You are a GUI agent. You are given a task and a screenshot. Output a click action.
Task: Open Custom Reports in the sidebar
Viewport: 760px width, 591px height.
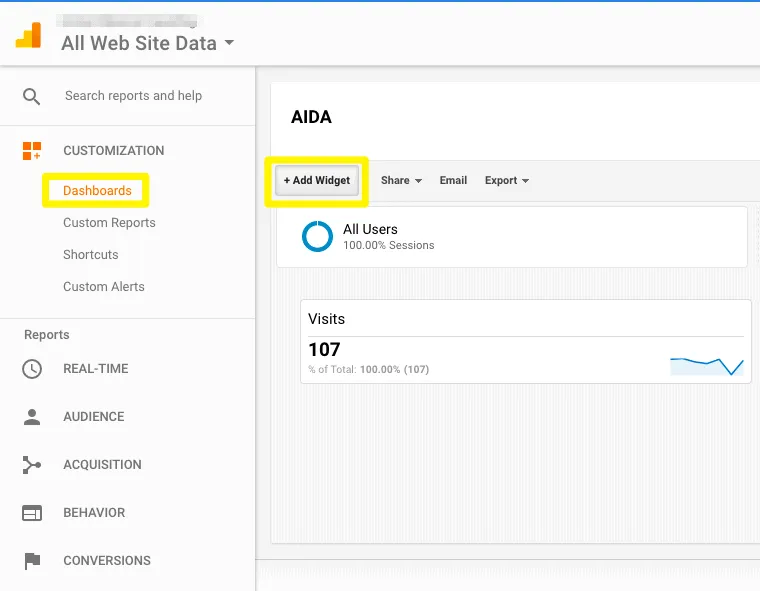pos(109,223)
